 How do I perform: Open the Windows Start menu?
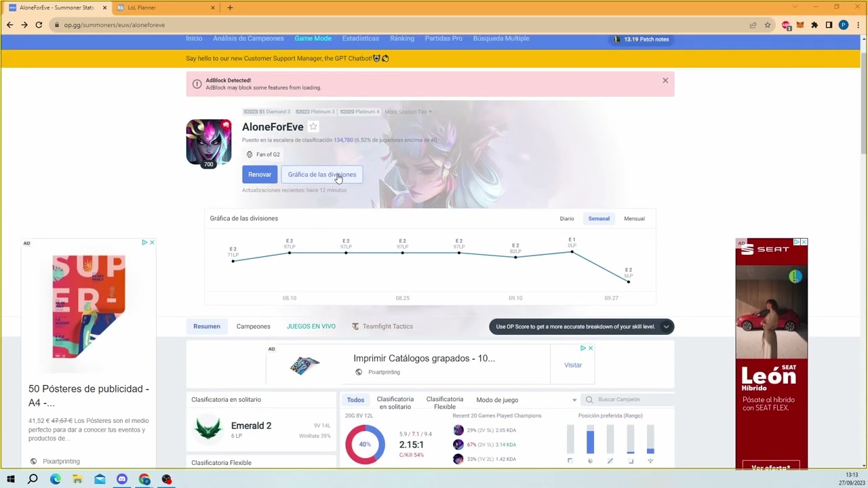click(x=10, y=479)
